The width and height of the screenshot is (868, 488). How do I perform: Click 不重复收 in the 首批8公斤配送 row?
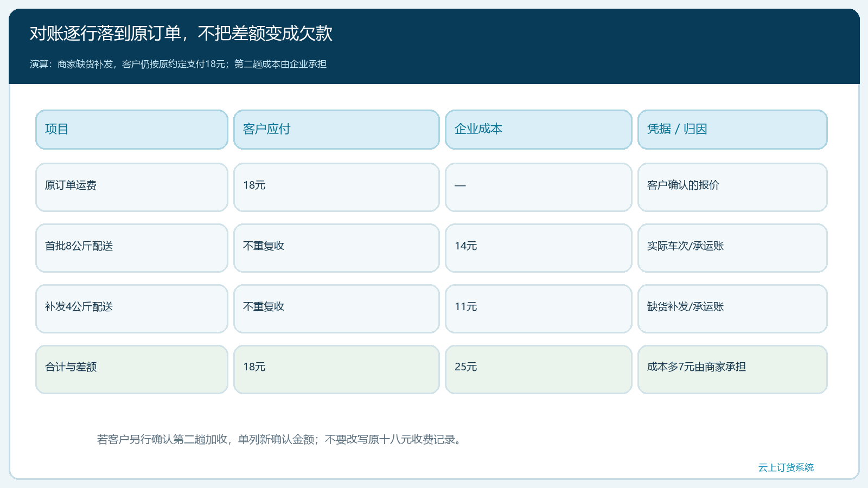pos(336,248)
